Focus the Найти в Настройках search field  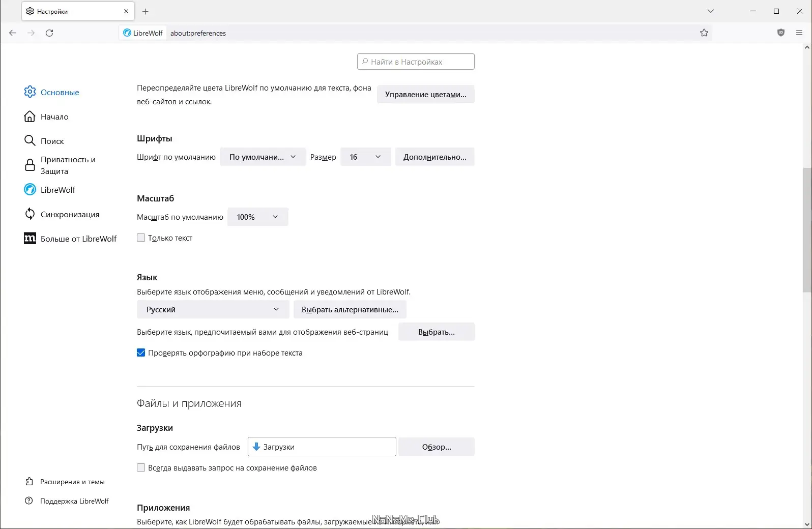[416, 62]
